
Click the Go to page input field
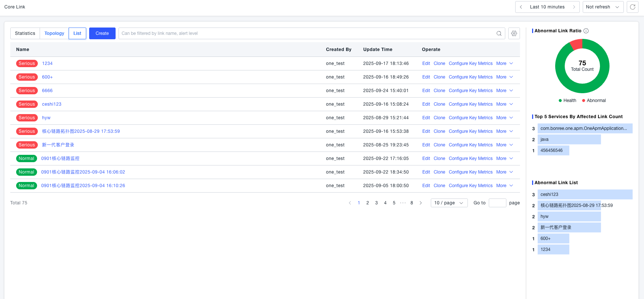tap(497, 203)
